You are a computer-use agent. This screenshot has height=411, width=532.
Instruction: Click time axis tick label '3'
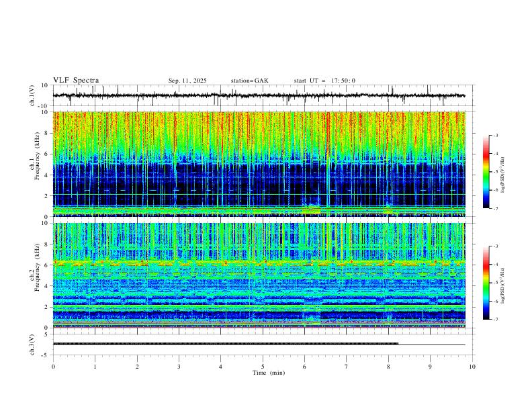tap(179, 367)
